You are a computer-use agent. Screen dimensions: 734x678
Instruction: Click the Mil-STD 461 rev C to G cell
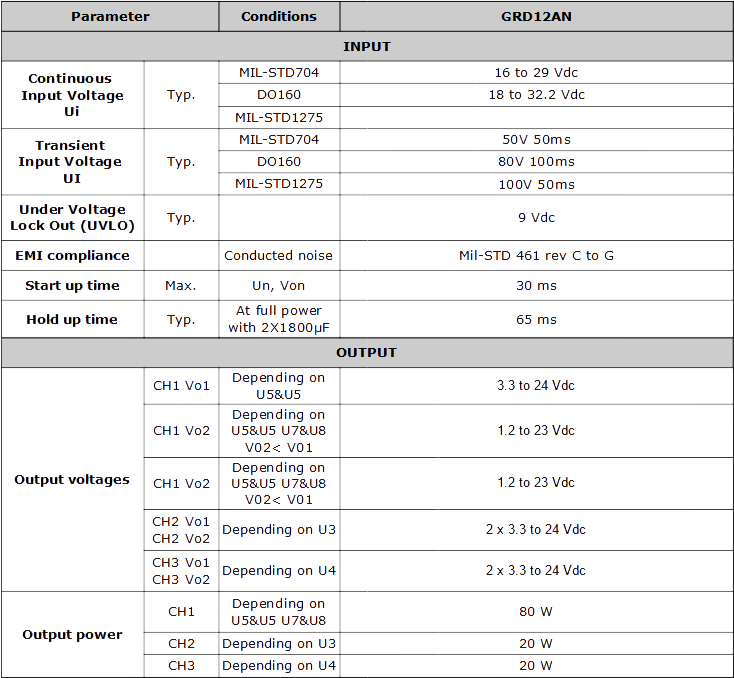536,256
